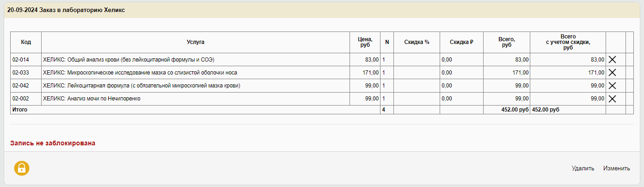The image size is (644, 187).
Task: Select the 452.00 руб discounted total cell
Action: tap(568, 110)
